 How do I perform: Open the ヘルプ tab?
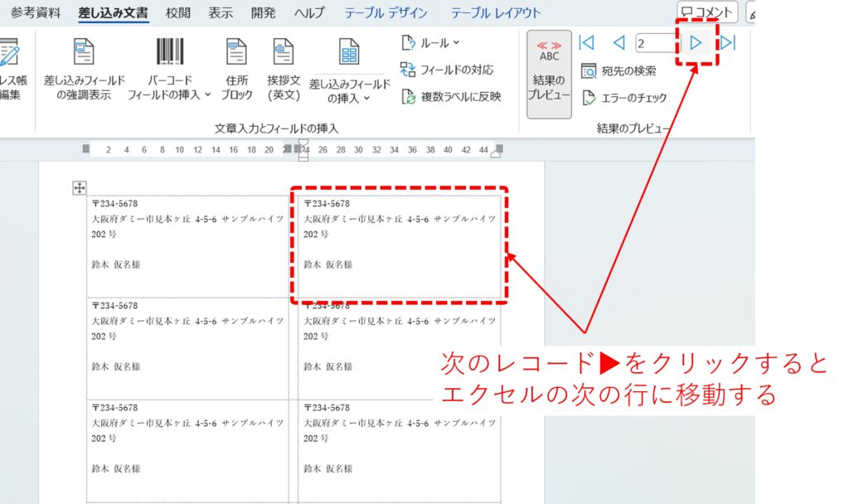[x=309, y=12]
